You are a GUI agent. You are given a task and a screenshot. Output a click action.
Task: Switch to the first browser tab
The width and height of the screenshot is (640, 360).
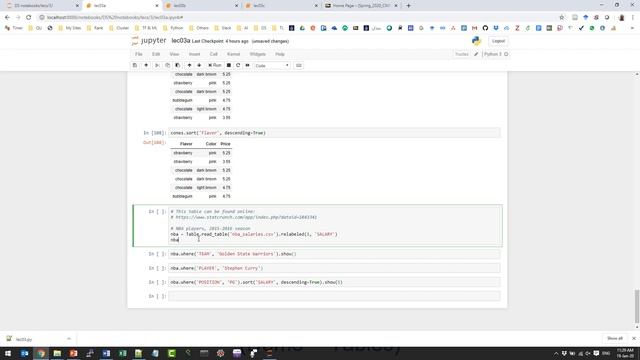point(42,6)
